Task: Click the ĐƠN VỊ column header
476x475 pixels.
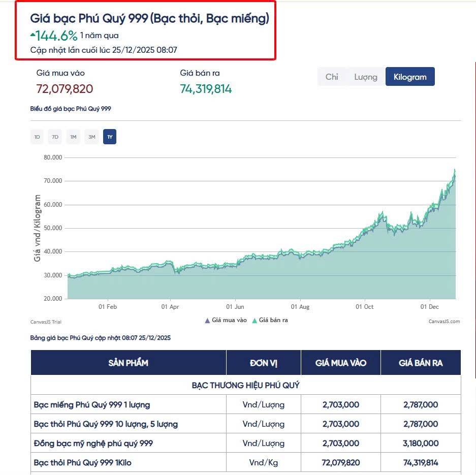Action: point(263,363)
